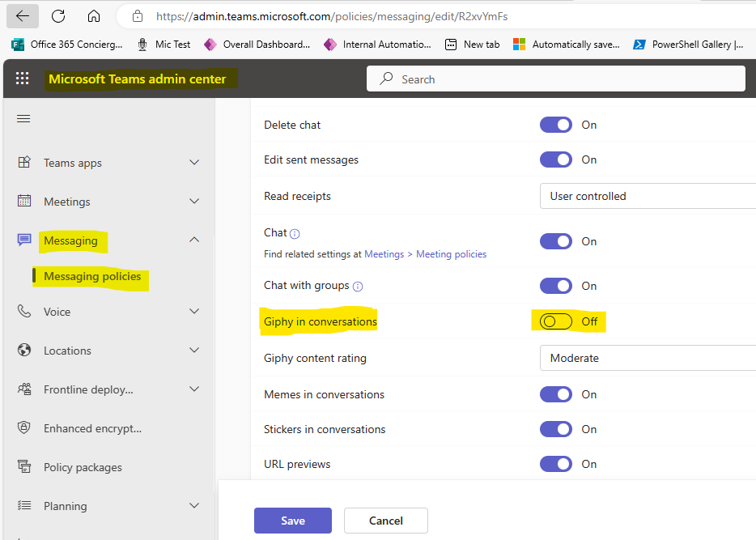
Task: Collapse navigation with hamburger menu icon
Action: pos(23,119)
